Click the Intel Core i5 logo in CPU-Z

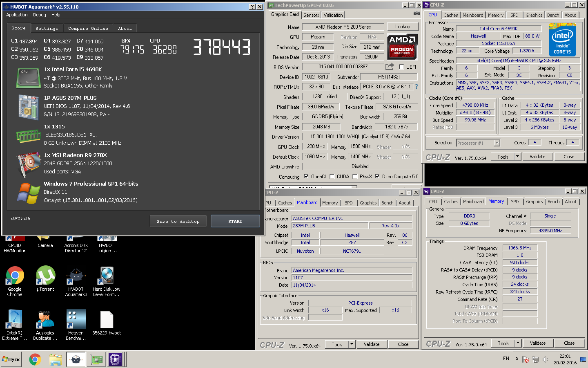(x=562, y=40)
